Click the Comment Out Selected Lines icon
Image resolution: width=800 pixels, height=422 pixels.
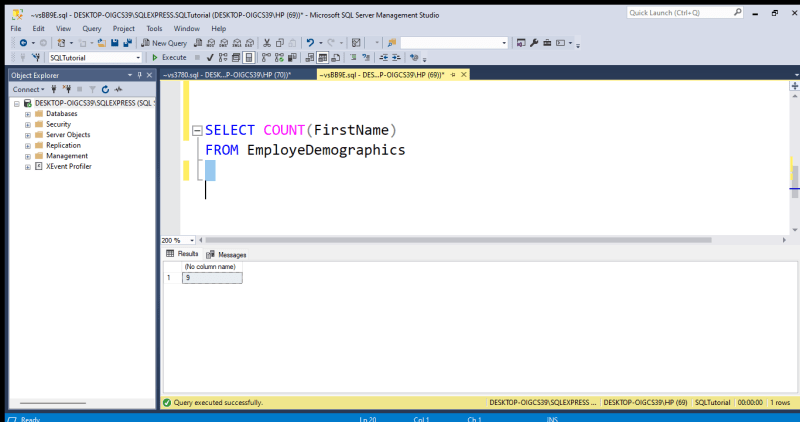pos(353,58)
